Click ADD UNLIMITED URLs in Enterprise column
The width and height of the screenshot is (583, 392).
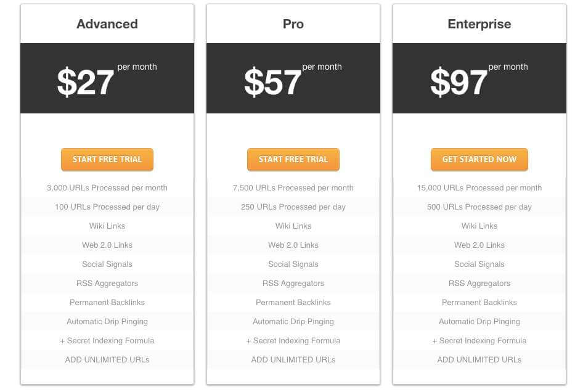point(479,360)
